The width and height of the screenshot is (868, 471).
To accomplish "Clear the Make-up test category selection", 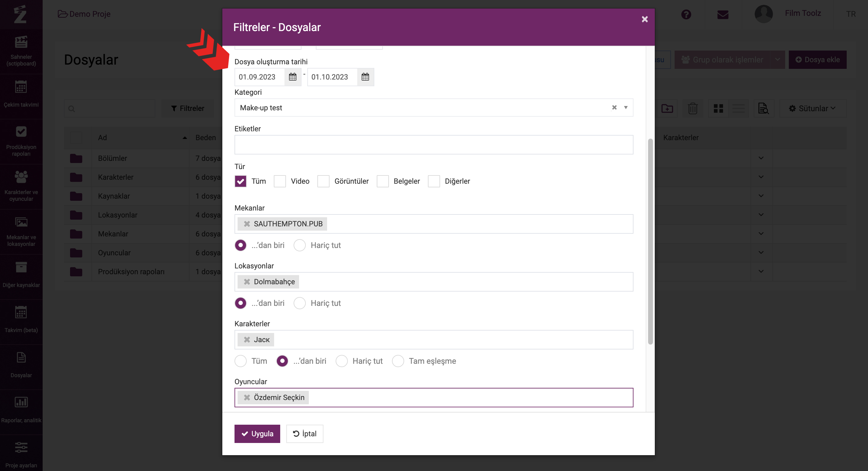I will [x=614, y=108].
